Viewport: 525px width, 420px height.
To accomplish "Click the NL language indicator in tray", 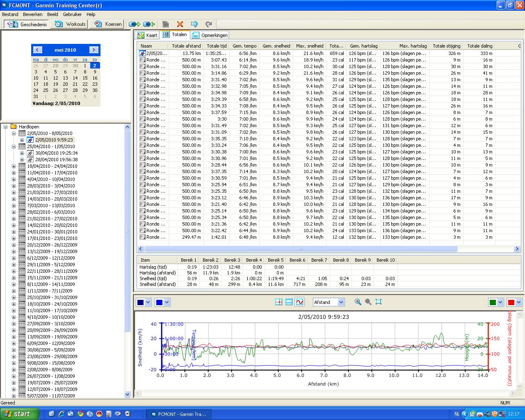I will (457, 414).
